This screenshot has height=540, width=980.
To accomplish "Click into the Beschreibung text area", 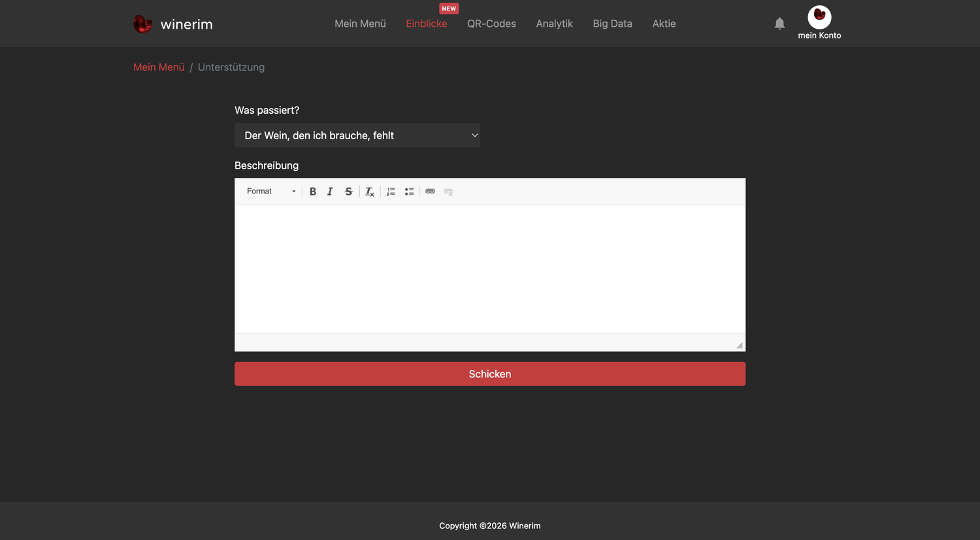I will point(490,269).
